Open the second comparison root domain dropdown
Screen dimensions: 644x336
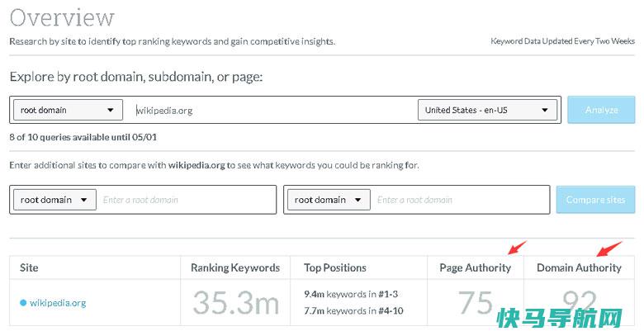(x=329, y=200)
